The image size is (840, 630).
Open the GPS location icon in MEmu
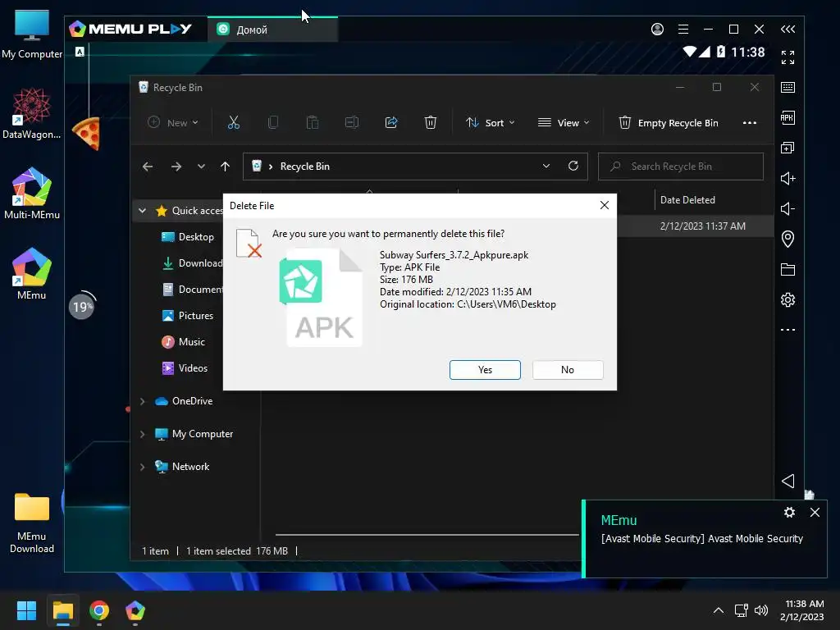[787, 239]
